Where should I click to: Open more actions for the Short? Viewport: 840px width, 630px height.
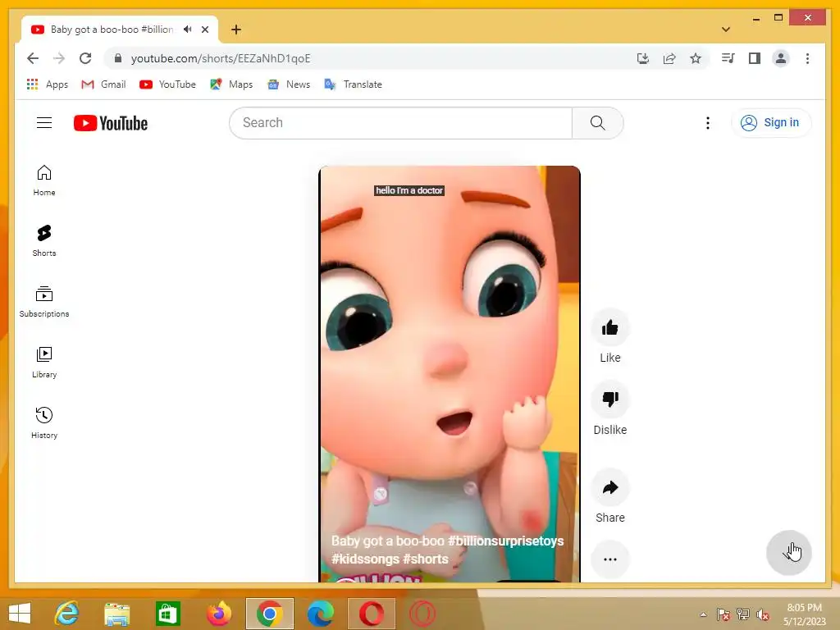[609, 559]
